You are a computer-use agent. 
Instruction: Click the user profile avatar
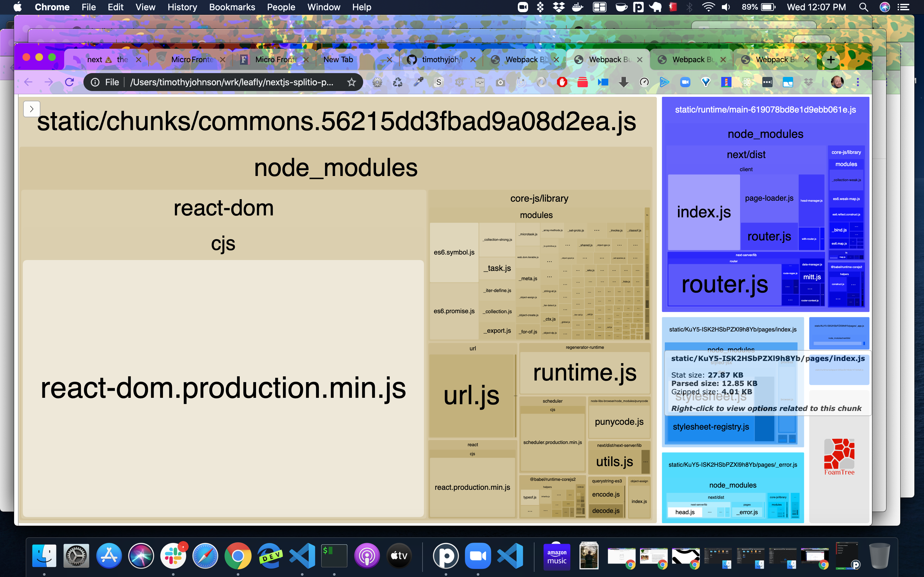click(837, 82)
